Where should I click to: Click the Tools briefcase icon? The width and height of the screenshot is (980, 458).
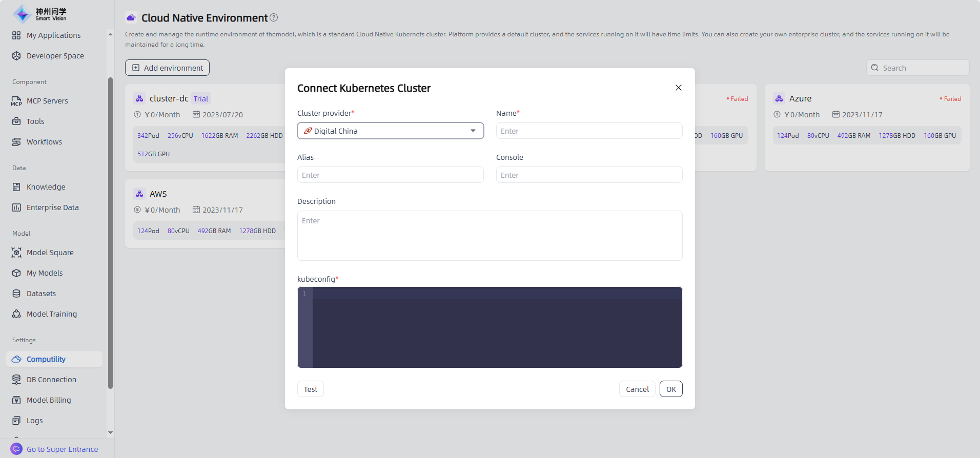click(16, 121)
